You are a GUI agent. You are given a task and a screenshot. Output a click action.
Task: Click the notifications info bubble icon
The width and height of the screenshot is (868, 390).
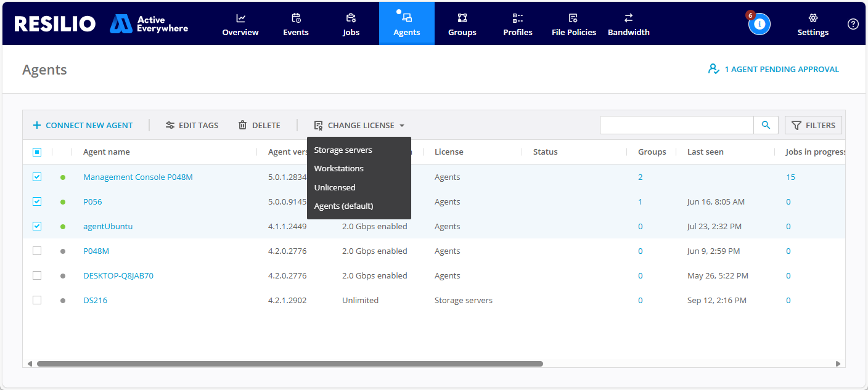[759, 23]
